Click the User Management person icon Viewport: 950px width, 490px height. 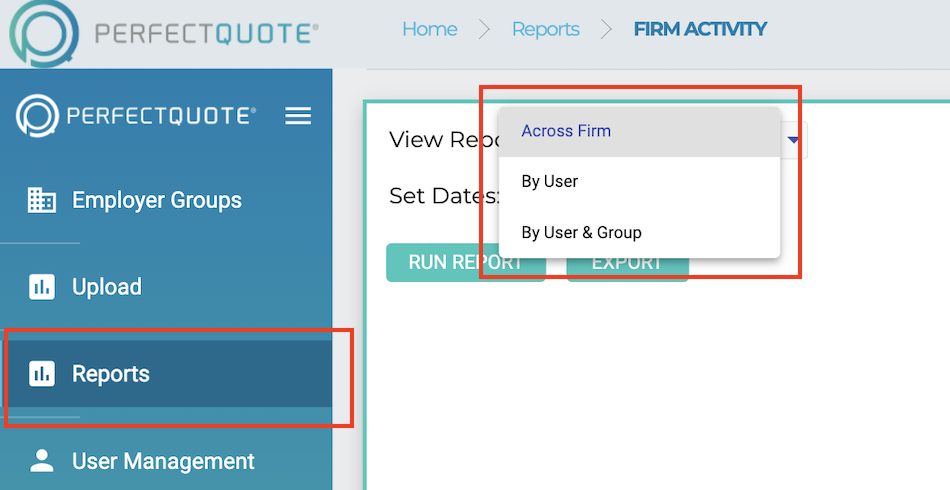(x=42, y=461)
